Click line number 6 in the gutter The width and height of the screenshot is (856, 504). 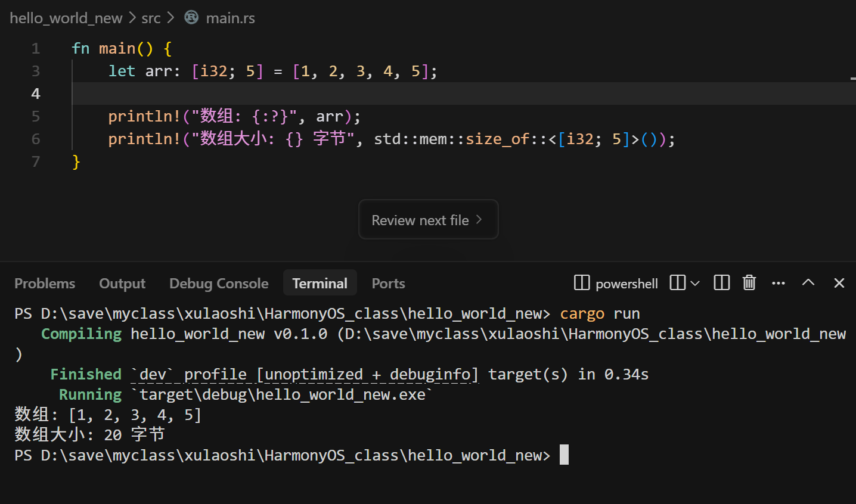tap(36, 139)
